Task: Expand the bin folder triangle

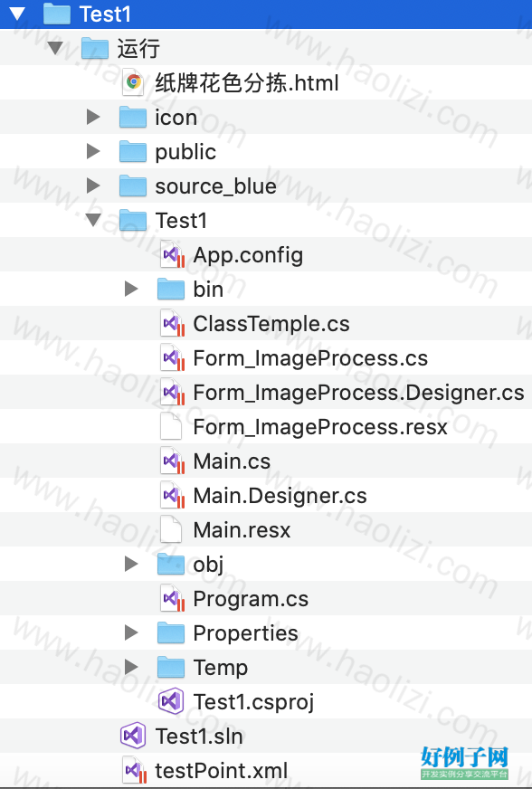Action: point(131,289)
